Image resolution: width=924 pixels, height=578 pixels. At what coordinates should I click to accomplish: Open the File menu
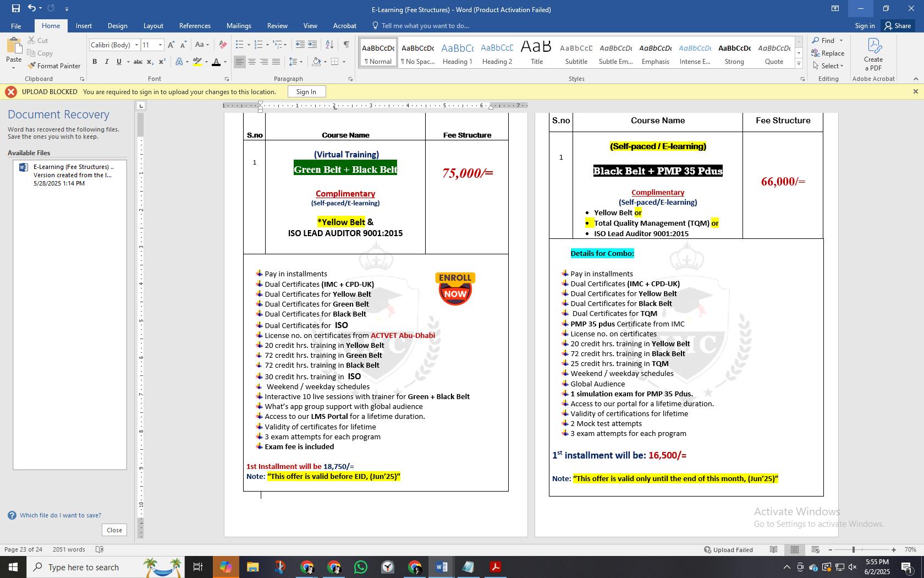(16, 26)
